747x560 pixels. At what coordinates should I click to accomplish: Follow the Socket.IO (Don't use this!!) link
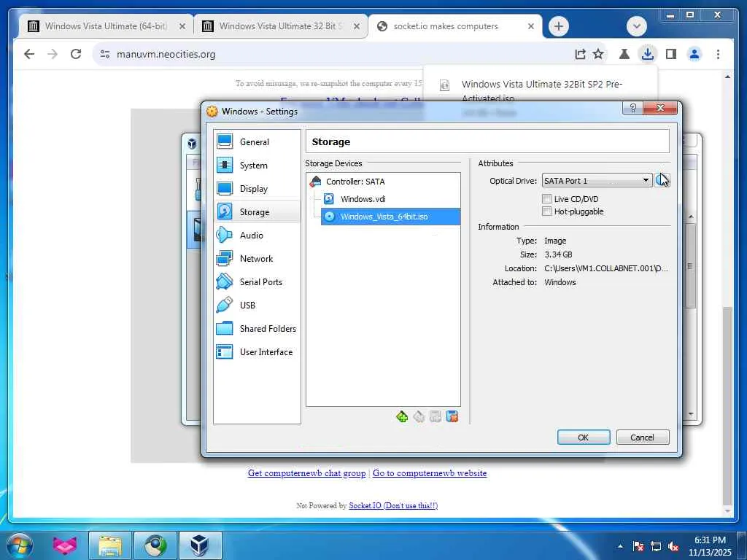tap(393, 506)
